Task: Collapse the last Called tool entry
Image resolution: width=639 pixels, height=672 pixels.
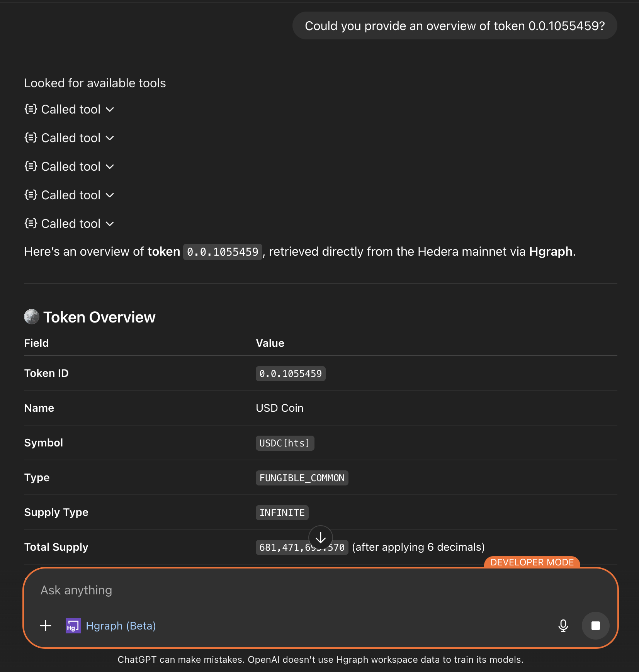Action: click(110, 224)
